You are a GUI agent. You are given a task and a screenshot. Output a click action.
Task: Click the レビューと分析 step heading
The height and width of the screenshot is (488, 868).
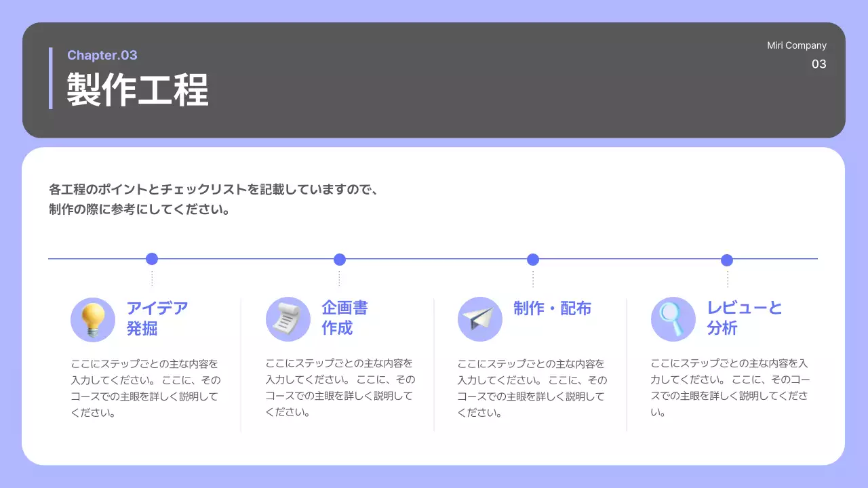tap(745, 319)
